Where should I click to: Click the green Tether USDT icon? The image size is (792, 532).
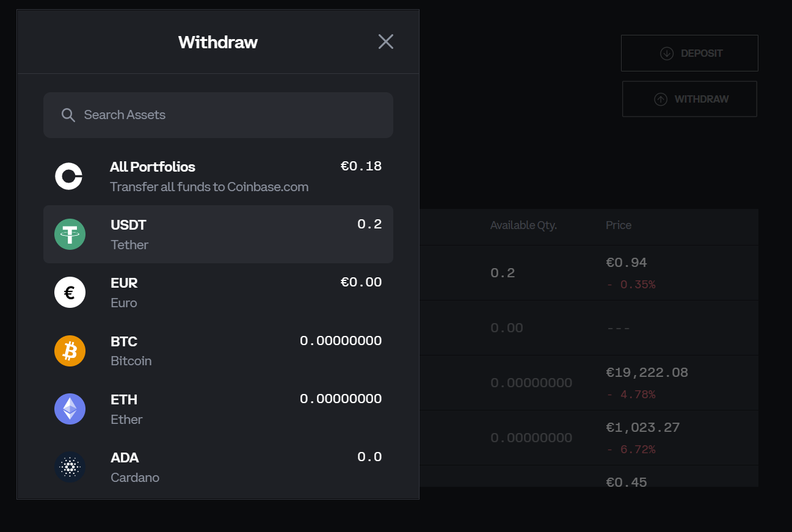pyautogui.click(x=70, y=234)
